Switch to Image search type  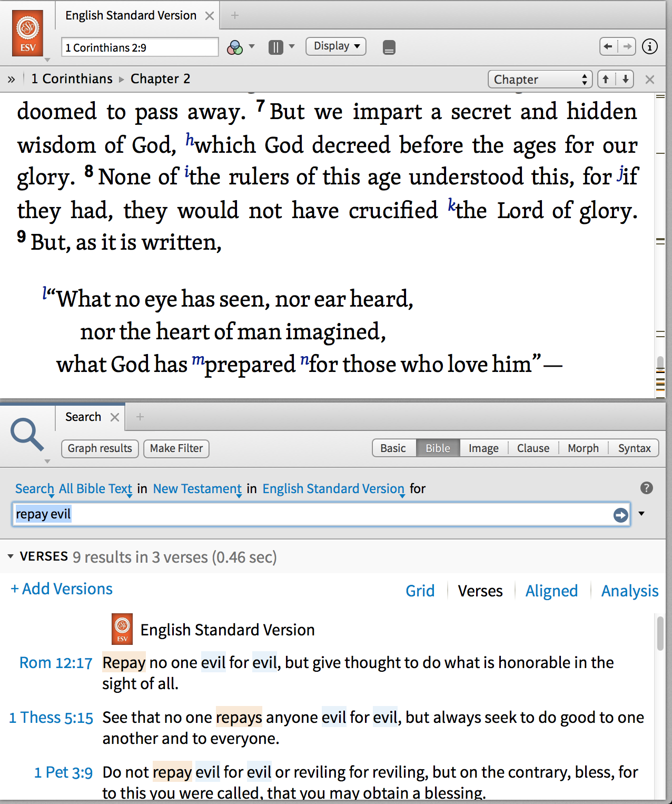pyautogui.click(x=483, y=448)
